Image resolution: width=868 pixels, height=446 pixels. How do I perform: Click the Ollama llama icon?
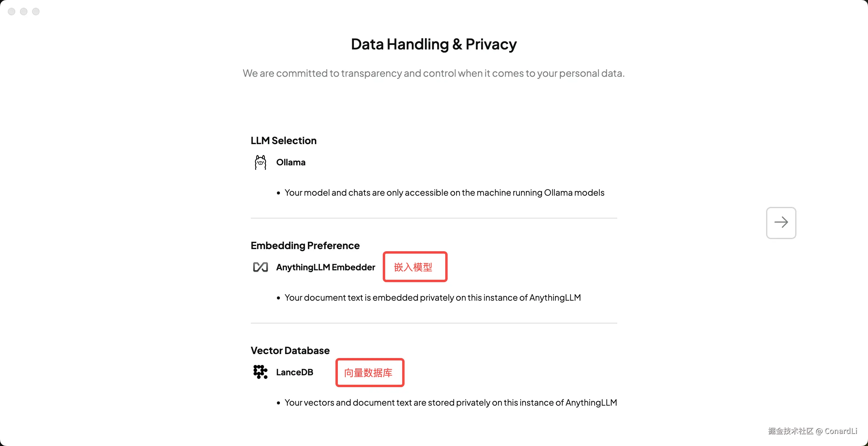pos(260,163)
